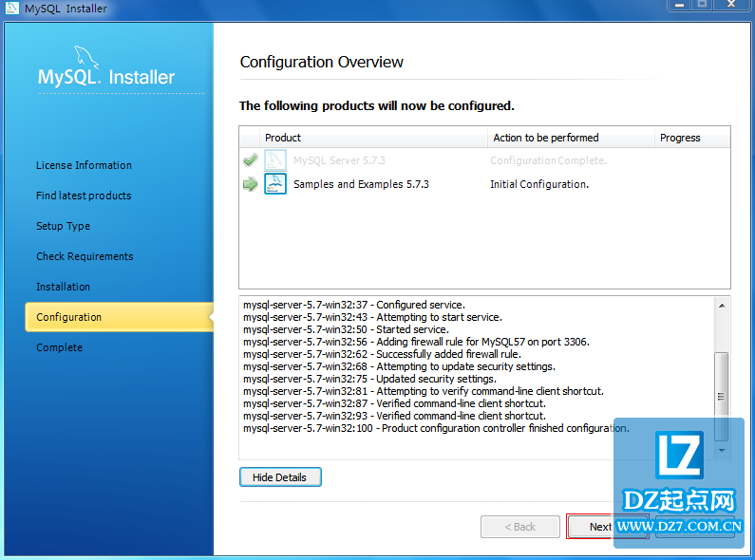Click the disabled Back button
Screen dimensions: 755x560
(520, 527)
